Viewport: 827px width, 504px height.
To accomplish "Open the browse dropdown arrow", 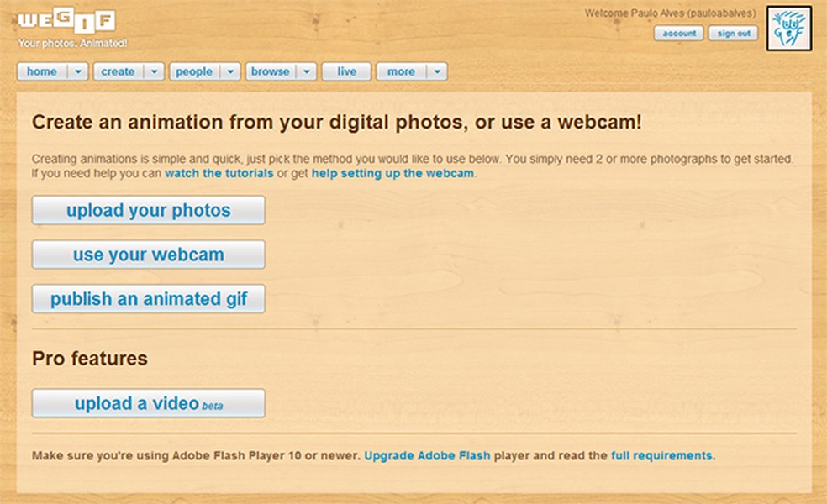I will [x=306, y=71].
